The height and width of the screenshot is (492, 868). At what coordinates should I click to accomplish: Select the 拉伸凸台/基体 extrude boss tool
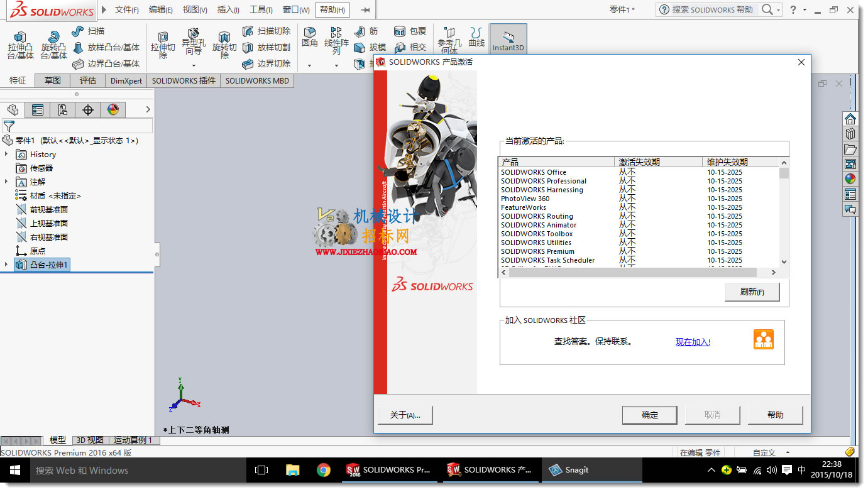click(20, 45)
